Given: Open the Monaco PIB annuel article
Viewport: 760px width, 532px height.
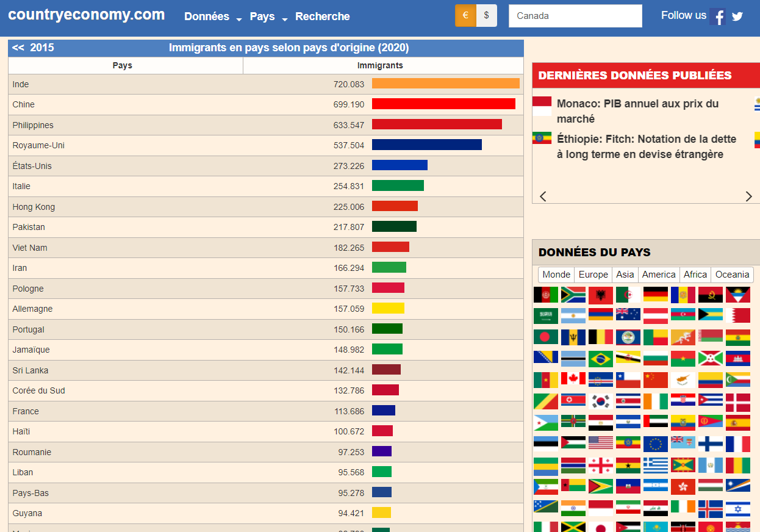Looking at the screenshot, I should 637,111.
